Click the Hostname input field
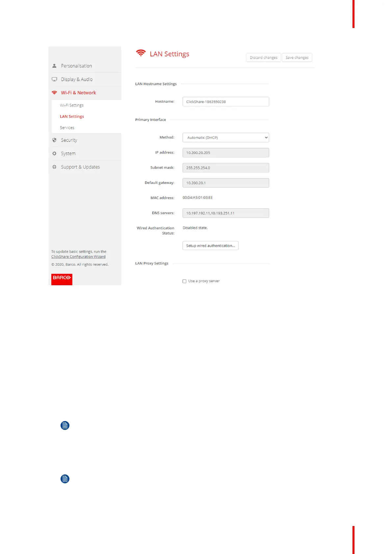This screenshot has width=392, height=554. pyautogui.click(x=226, y=102)
